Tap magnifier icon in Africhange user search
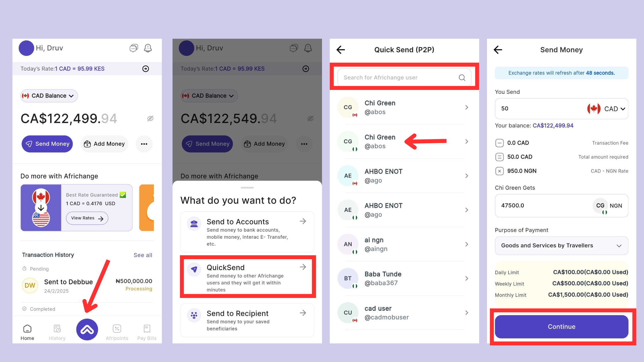The image size is (644, 362). tap(462, 78)
